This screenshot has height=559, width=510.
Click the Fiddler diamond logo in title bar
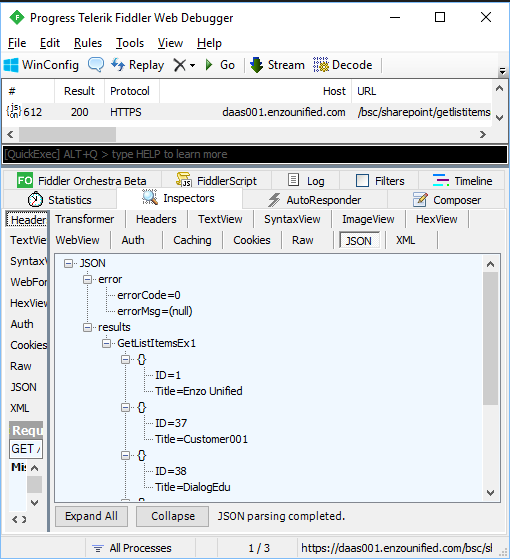(x=17, y=17)
